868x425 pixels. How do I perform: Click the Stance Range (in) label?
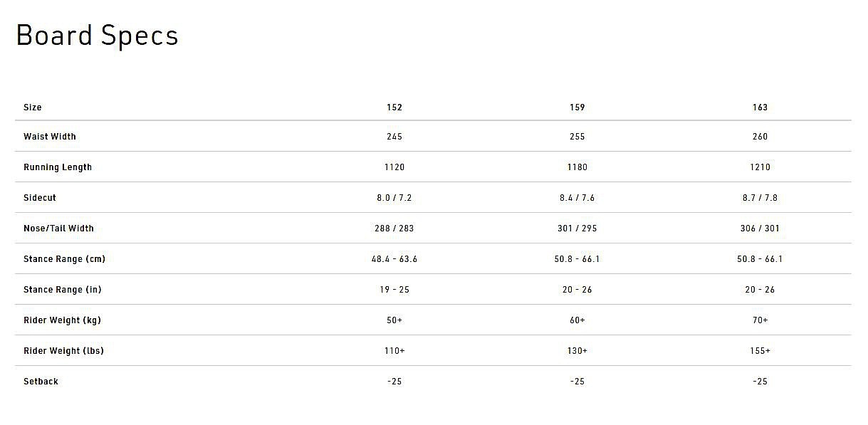[63, 290]
